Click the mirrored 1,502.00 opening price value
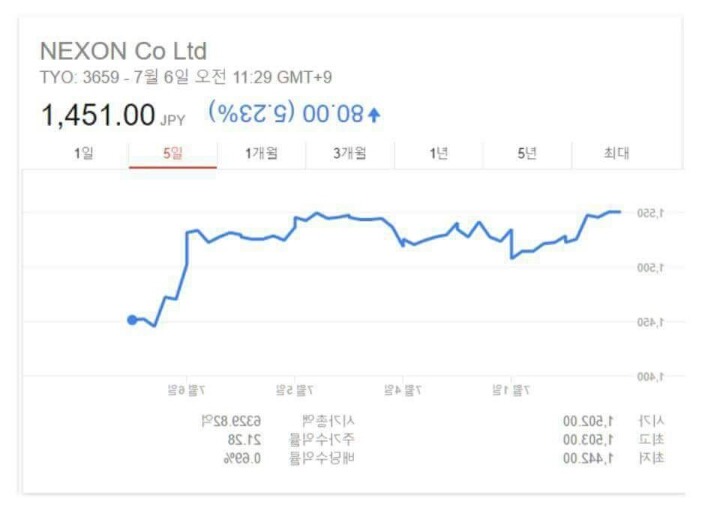This screenshot has height=510, width=720. 588,421
